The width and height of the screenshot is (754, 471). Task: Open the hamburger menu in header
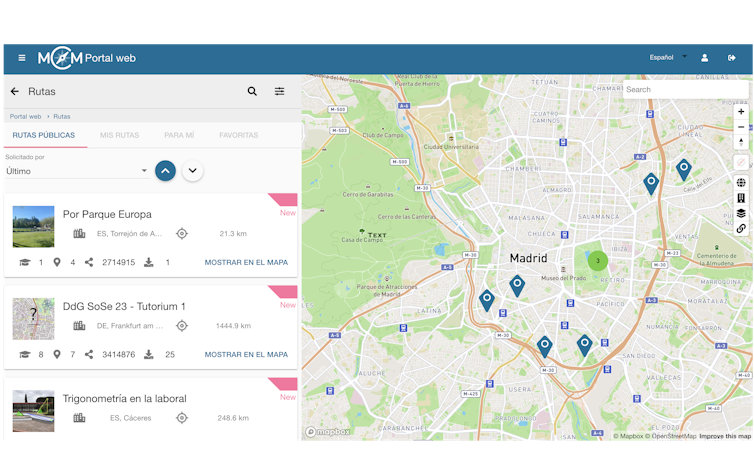(21, 58)
